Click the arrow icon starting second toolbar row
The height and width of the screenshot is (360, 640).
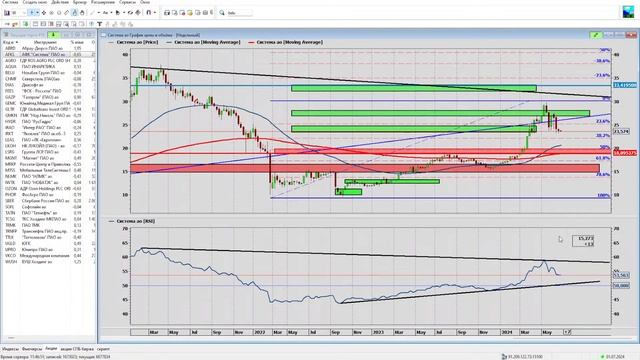click(x=7, y=24)
